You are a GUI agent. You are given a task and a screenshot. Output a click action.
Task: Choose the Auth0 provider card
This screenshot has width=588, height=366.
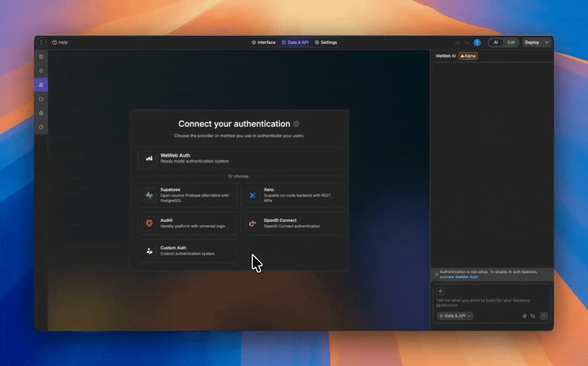coord(187,223)
